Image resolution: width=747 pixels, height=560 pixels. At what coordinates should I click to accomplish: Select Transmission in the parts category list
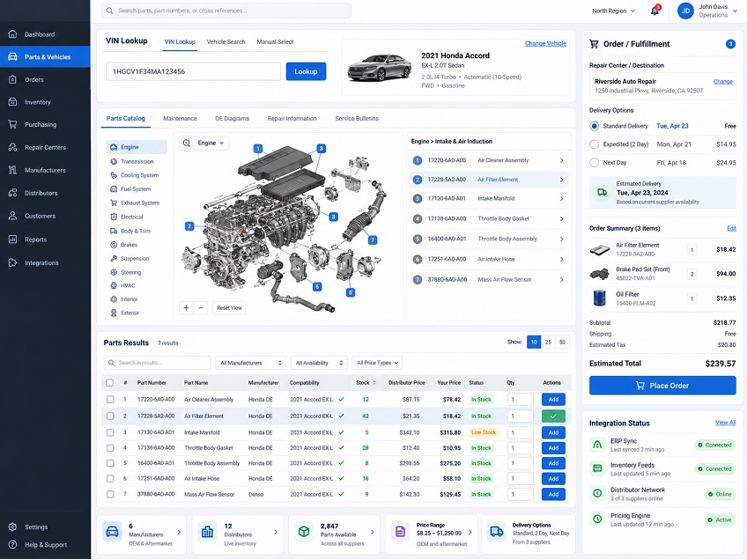(x=137, y=161)
